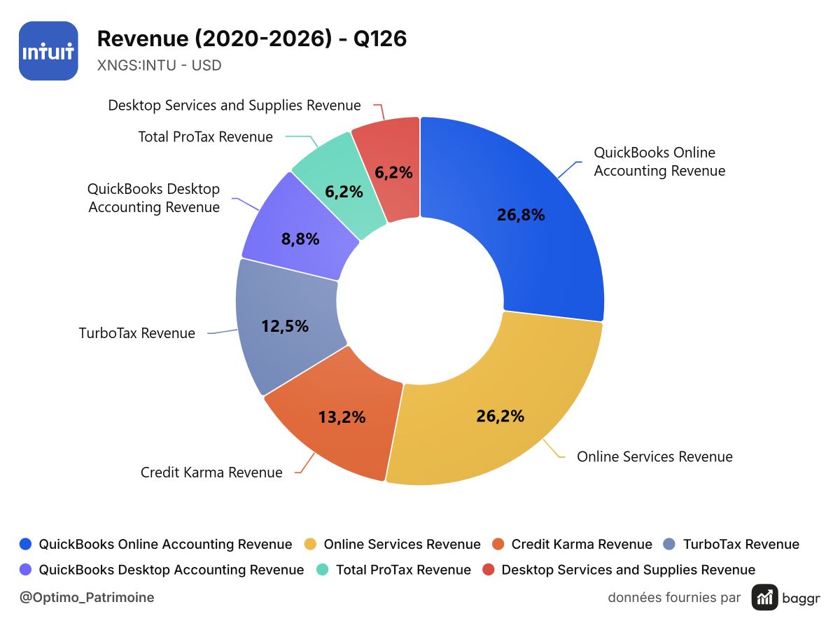
Task: Toggle QuickBooks Desktop Accounting Revenue legend dot
Action: point(26,570)
